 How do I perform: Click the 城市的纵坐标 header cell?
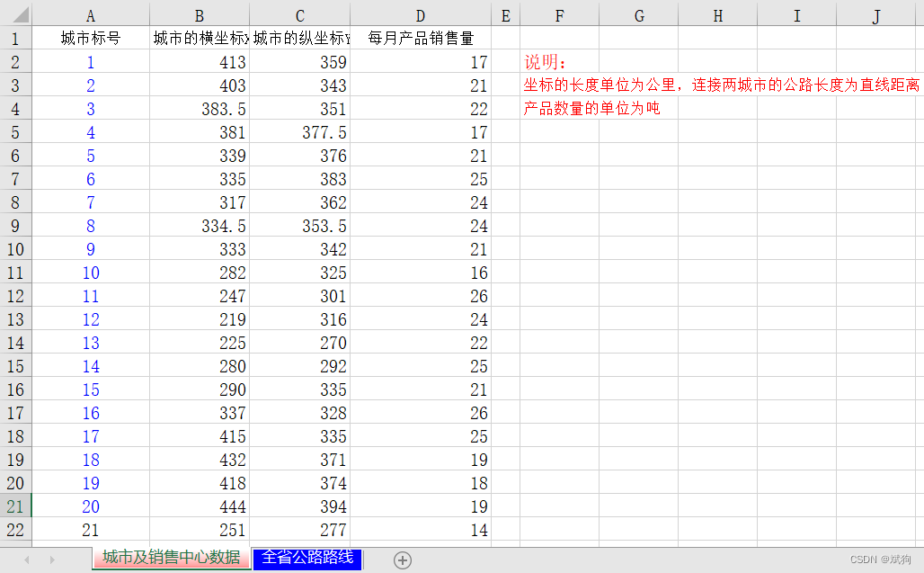tap(300, 39)
